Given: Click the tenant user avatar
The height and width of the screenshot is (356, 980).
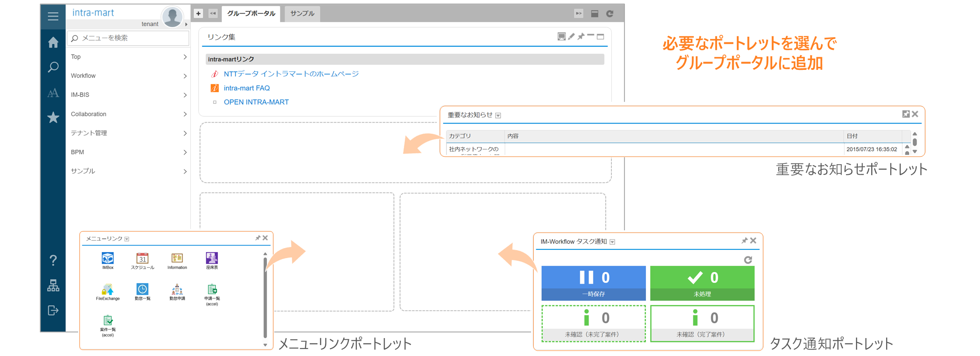Looking at the screenshot, I should point(172,17).
